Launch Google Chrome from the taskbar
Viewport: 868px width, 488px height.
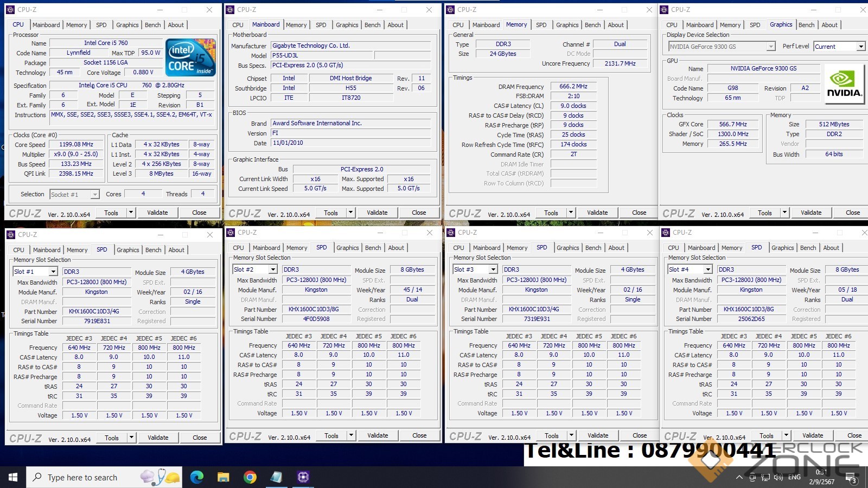250,477
